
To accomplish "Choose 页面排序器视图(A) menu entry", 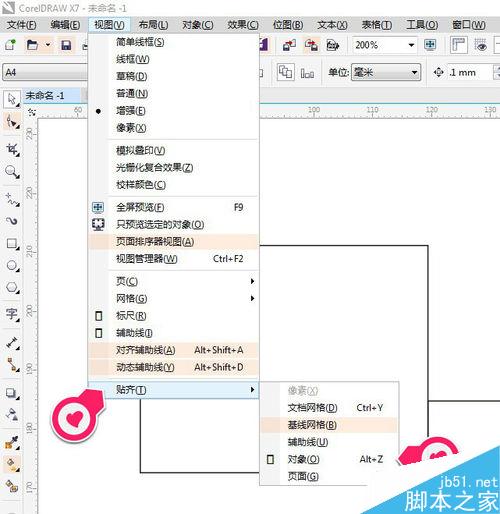I will pos(173,242).
